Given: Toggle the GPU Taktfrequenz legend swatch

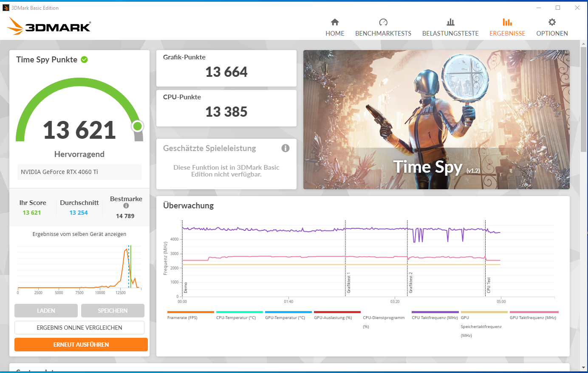Looking at the screenshot, I should (534, 312).
